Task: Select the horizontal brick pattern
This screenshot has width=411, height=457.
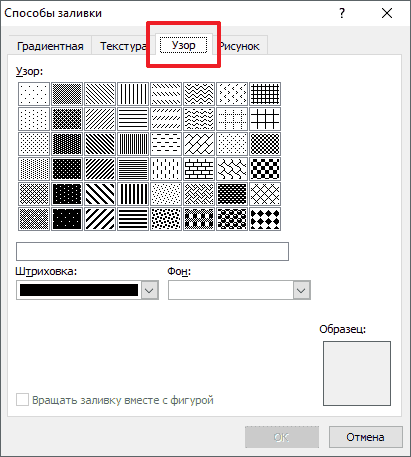Action: click(199, 169)
